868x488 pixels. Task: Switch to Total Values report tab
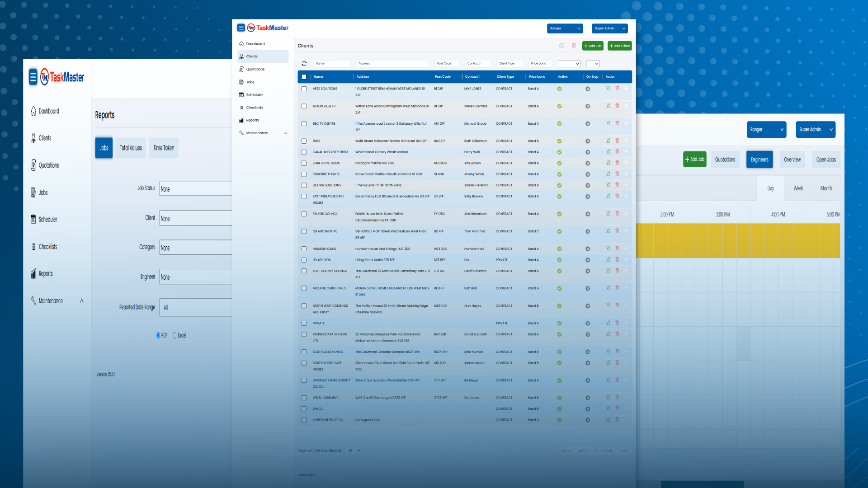click(131, 148)
